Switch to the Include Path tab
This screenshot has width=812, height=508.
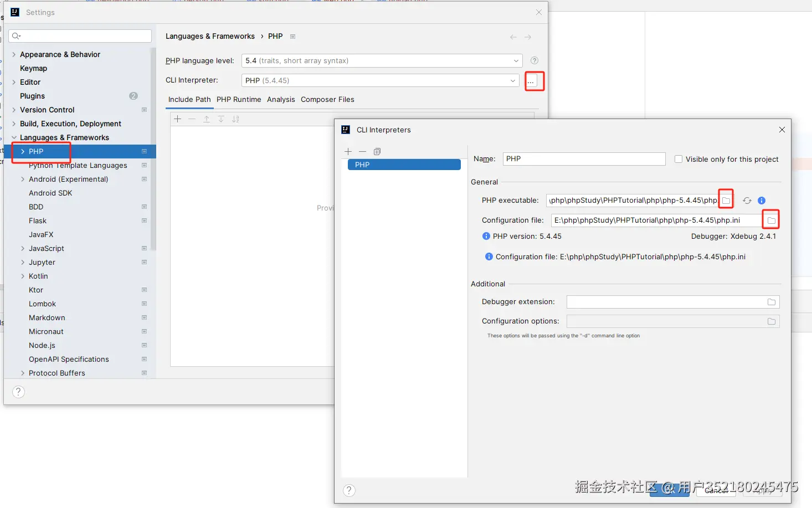(189, 100)
